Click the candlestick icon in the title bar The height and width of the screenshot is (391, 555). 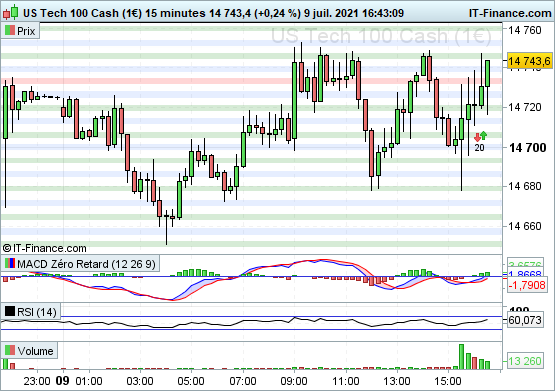10,13
